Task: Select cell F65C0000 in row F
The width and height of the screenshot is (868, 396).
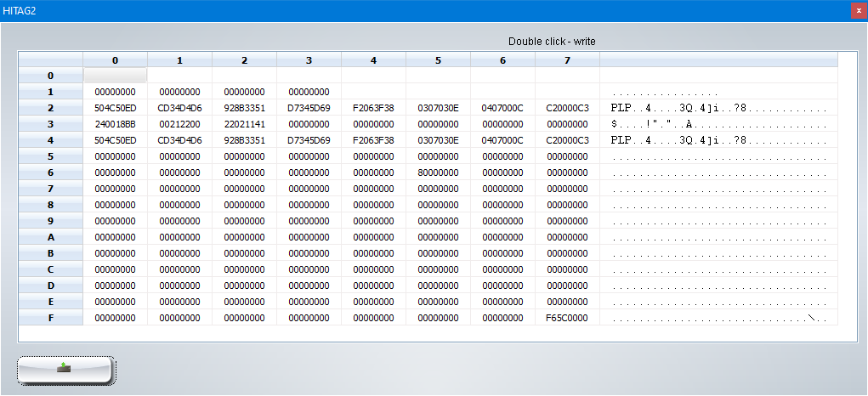Action: (x=567, y=318)
